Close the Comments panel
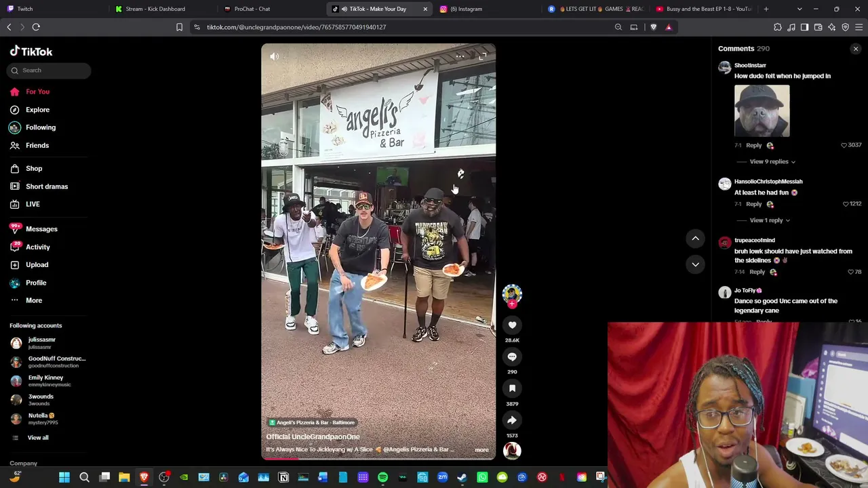 click(x=856, y=49)
